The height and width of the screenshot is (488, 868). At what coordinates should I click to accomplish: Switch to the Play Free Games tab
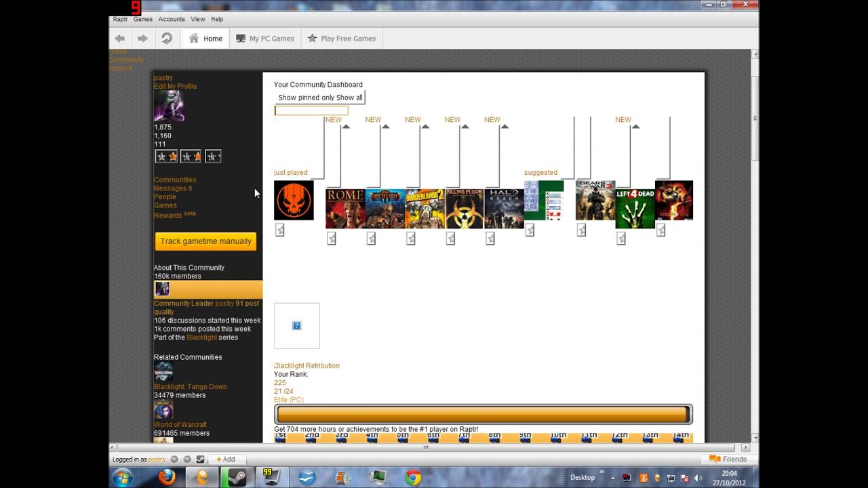point(342,39)
